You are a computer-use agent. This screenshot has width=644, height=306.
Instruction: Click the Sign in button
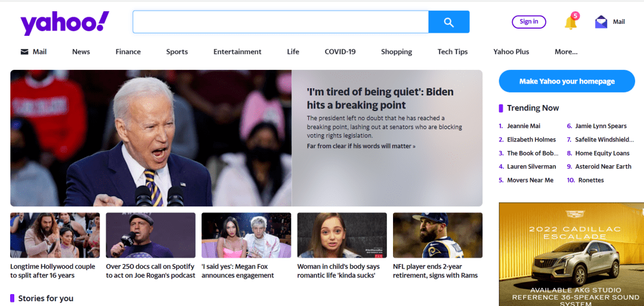click(528, 22)
